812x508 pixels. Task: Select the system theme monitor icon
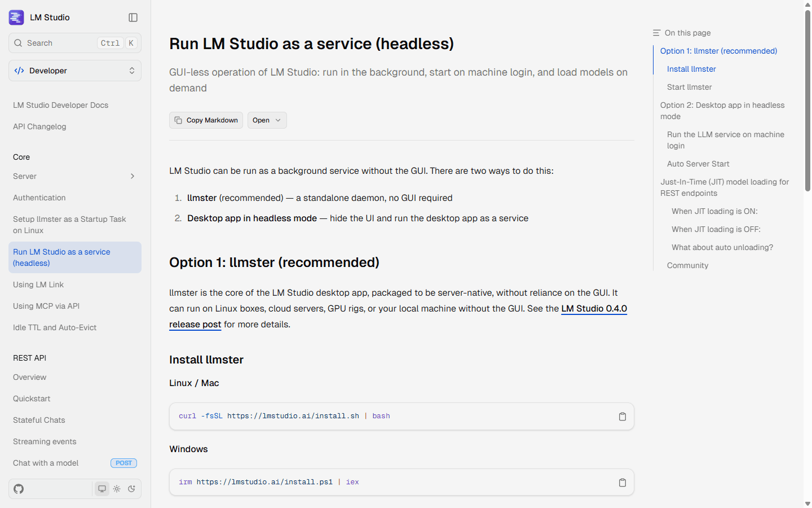coord(102,489)
